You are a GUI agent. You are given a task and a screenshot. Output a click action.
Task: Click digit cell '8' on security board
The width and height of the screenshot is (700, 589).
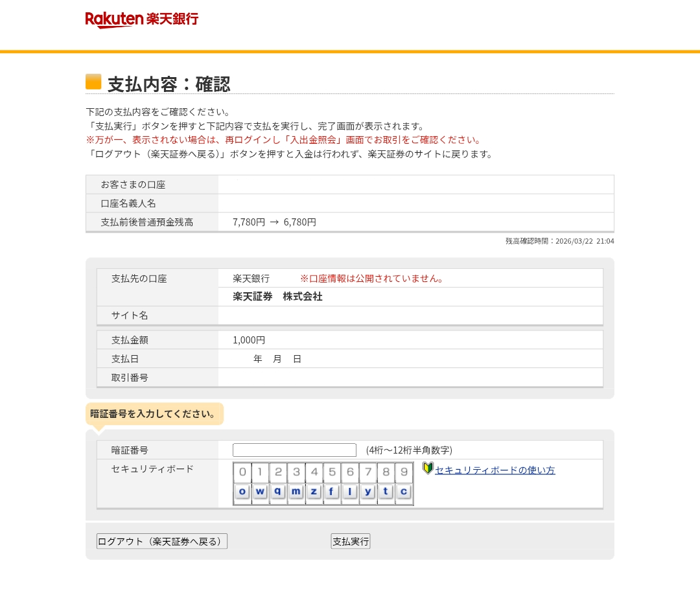[386, 472]
